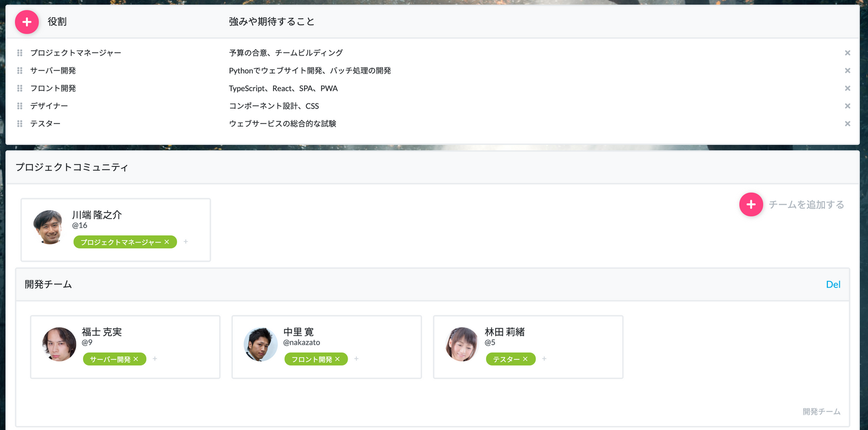The height and width of the screenshot is (430, 868).
Task: Click the 役割 column header
Action: pyautogui.click(x=57, y=22)
